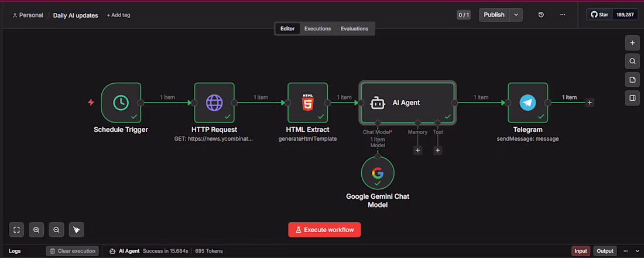Toggle the Input pane in logs

pos(581,250)
